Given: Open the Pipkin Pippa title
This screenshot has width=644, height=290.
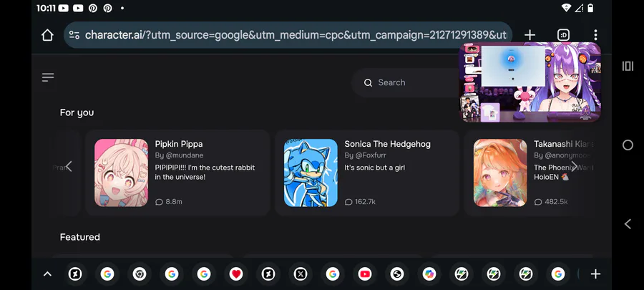Looking at the screenshot, I should tap(179, 144).
